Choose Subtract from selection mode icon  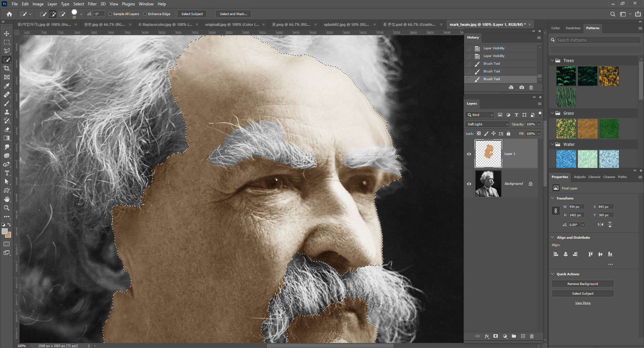(x=62, y=14)
